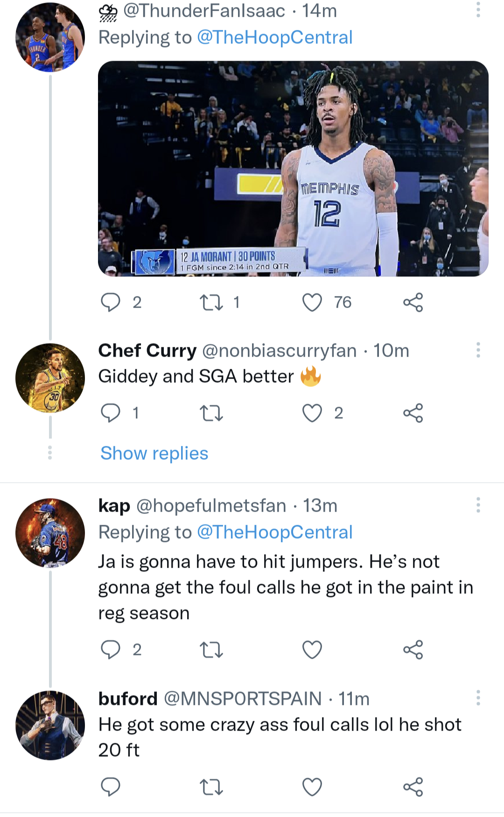Retweet Chef Curry's tweet
The image size is (504, 817).
[211, 413]
